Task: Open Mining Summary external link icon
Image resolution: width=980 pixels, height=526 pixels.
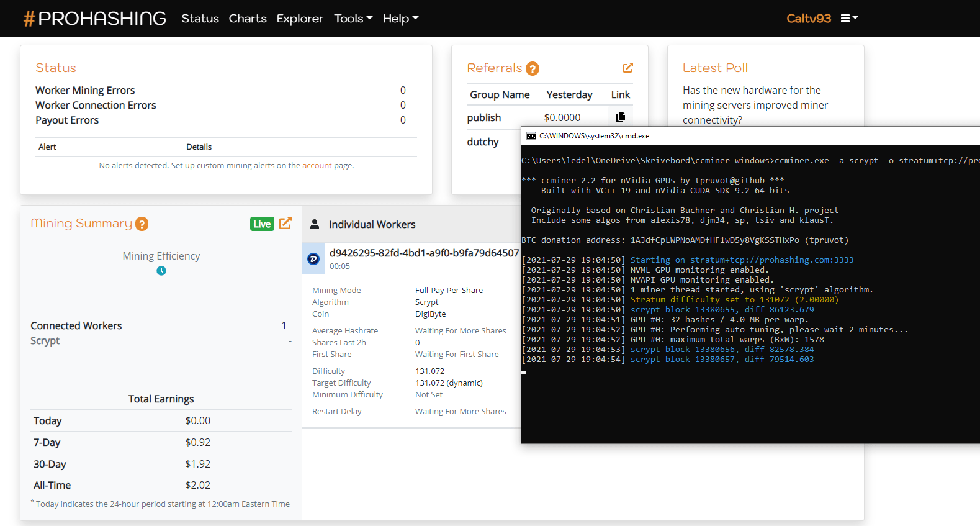Action: (285, 223)
